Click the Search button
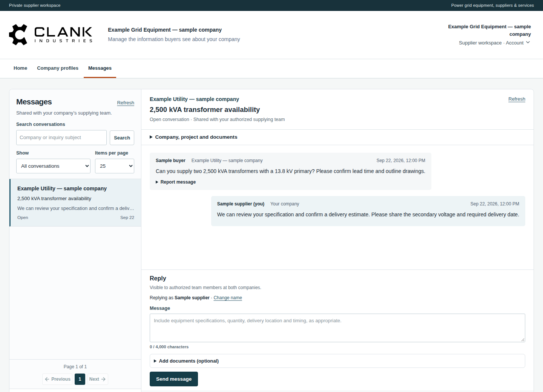The image size is (543, 392). [122, 138]
